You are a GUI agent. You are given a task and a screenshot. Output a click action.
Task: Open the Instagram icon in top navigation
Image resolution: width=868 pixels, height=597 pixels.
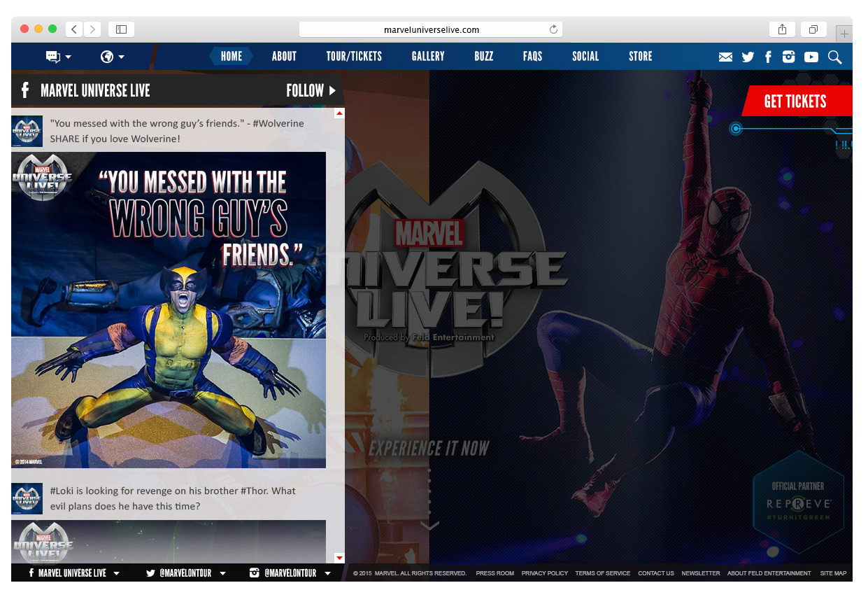[x=789, y=57]
